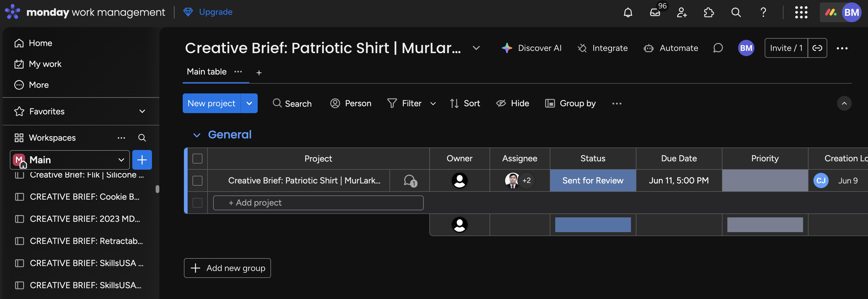Collapse the board header with chevron up
Viewport: 868px width, 299px height.
844,104
